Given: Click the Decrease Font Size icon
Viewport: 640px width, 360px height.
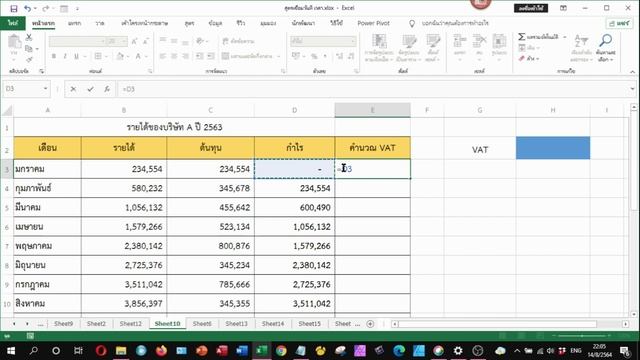Looking at the screenshot, I should (146, 41).
